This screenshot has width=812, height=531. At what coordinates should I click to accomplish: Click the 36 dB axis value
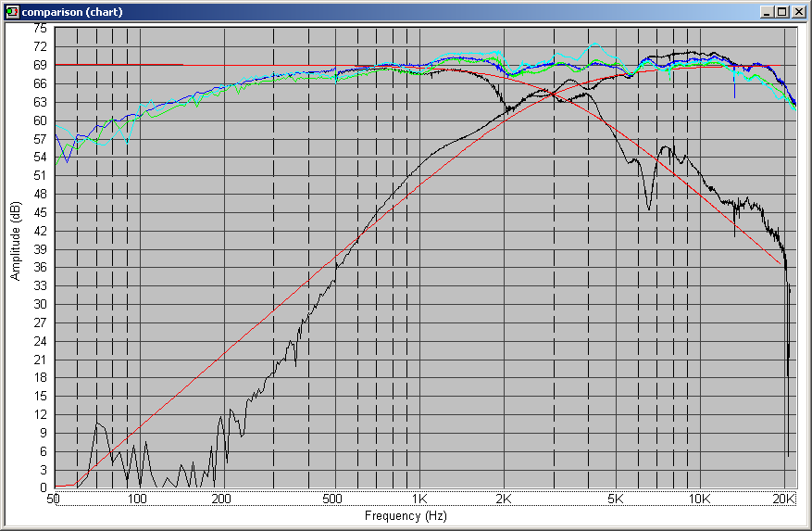click(40, 267)
